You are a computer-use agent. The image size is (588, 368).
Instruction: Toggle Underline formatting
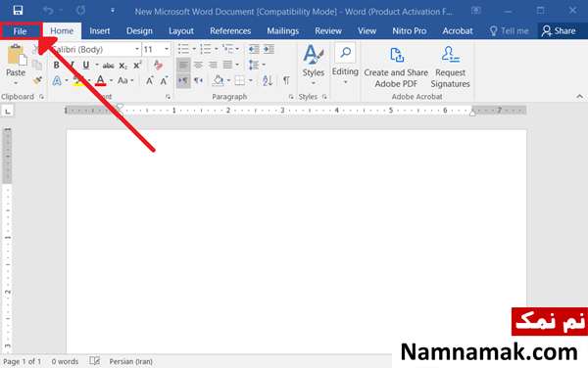[86, 66]
